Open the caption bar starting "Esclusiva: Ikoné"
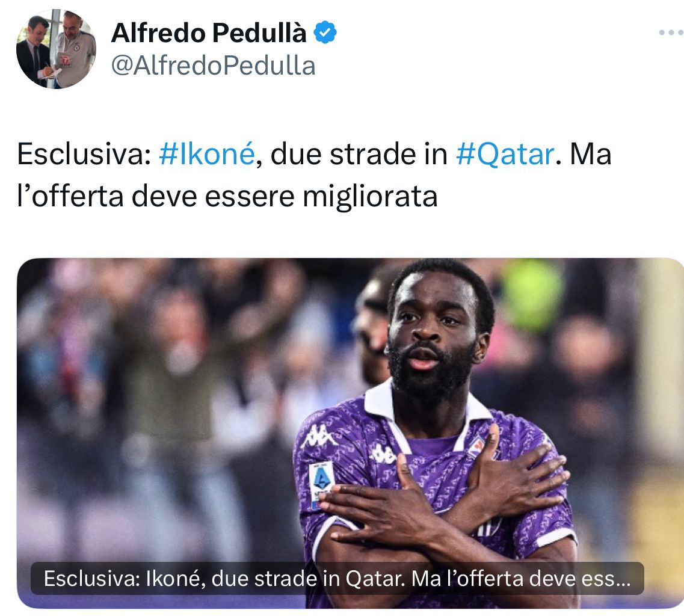This screenshot has height=616, width=684. tap(337, 579)
